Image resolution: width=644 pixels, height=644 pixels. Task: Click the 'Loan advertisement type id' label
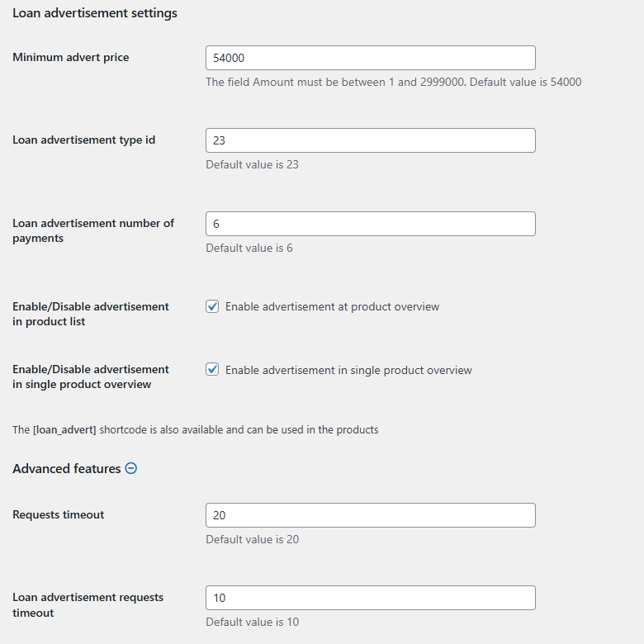click(x=83, y=140)
